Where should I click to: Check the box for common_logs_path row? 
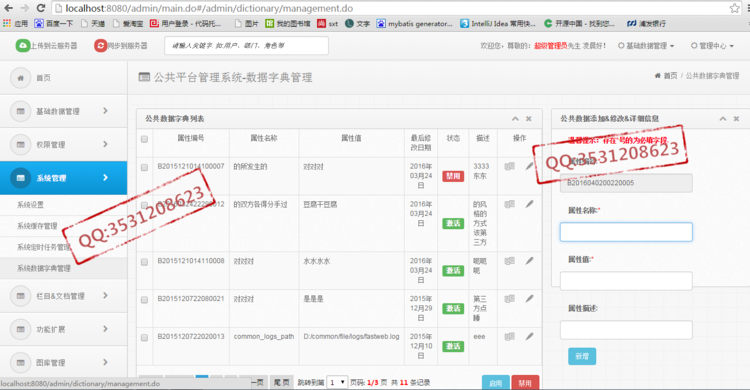point(144,338)
